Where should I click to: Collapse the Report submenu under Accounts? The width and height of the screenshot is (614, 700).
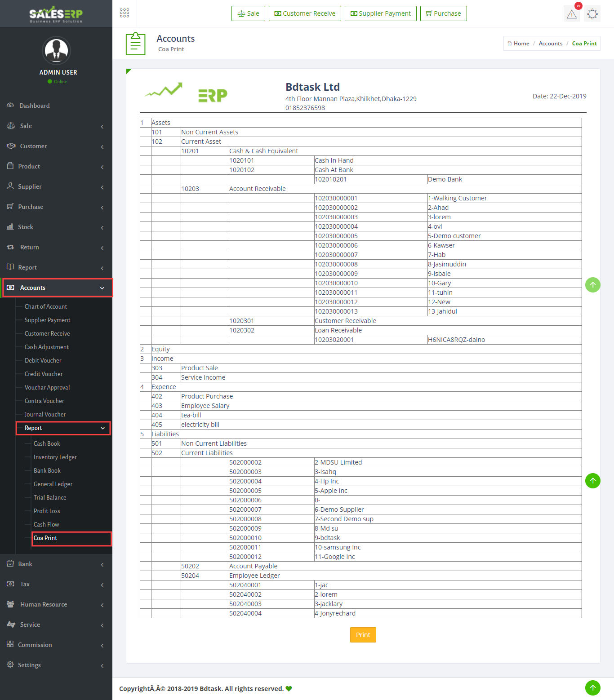coord(63,428)
